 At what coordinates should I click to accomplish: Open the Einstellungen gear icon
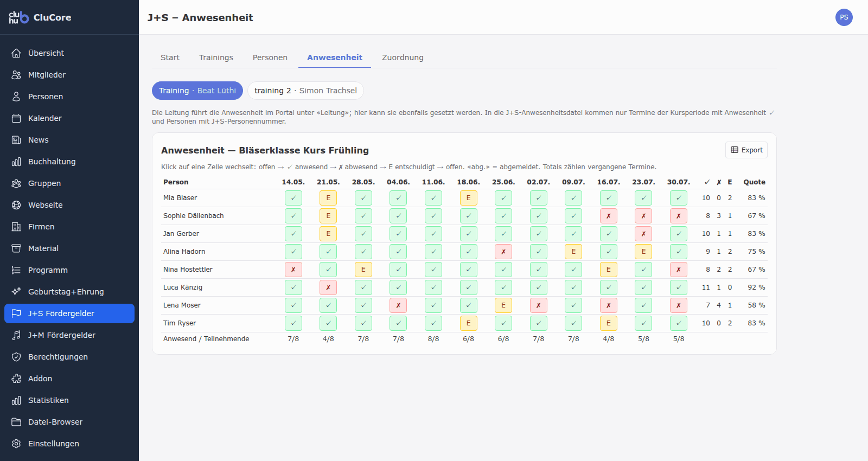click(x=16, y=444)
